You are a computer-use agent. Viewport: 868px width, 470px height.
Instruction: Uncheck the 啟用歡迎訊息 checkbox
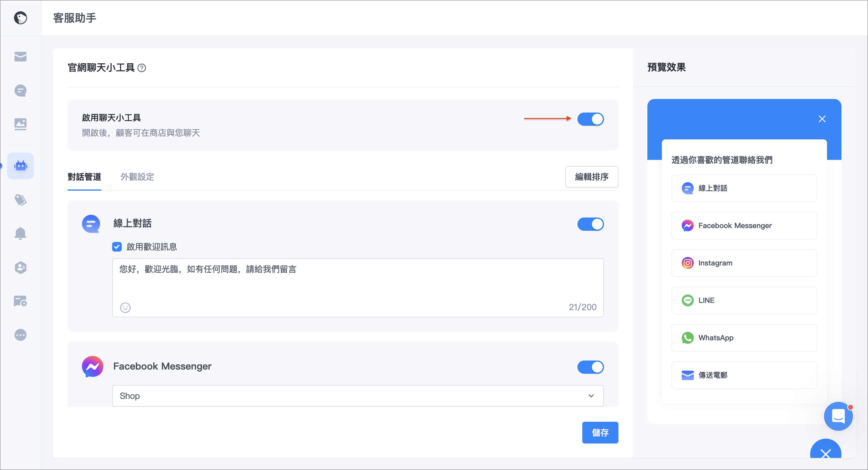(117, 247)
